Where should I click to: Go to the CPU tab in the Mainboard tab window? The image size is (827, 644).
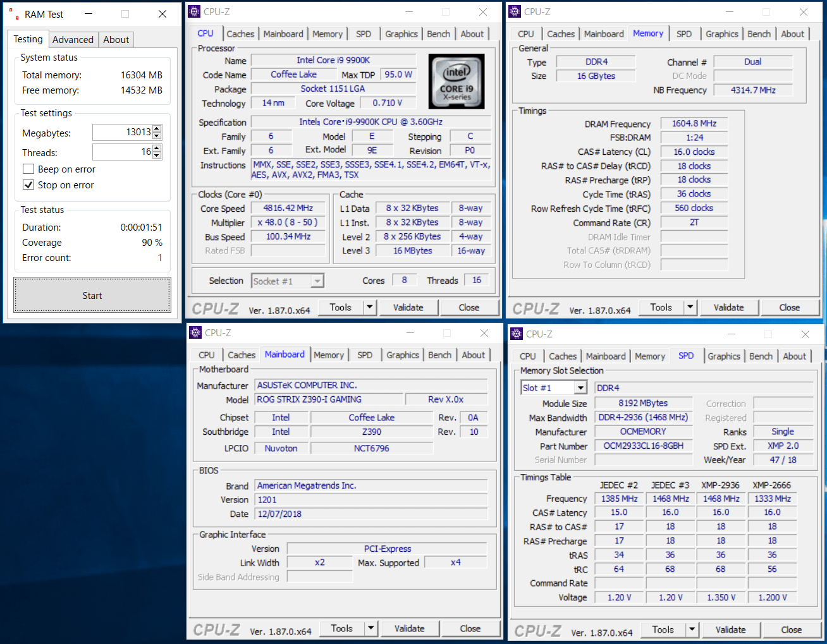(207, 355)
